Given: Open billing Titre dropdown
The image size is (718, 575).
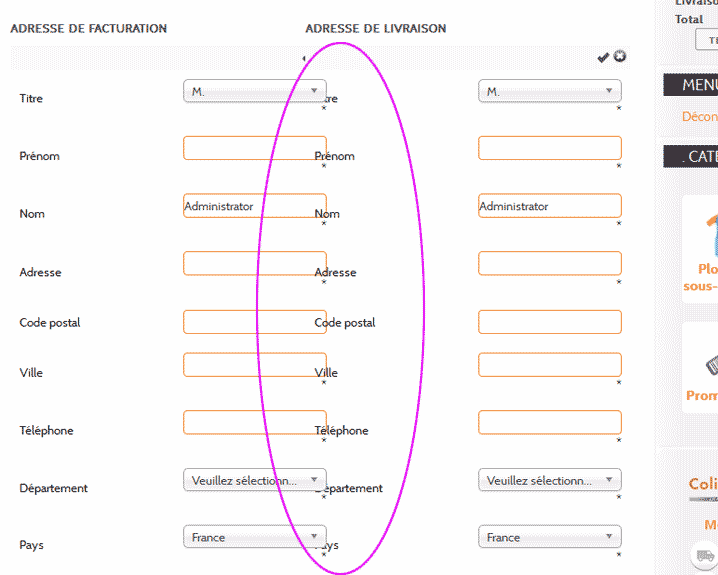Looking at the screenshot, I should coord(254,91).
